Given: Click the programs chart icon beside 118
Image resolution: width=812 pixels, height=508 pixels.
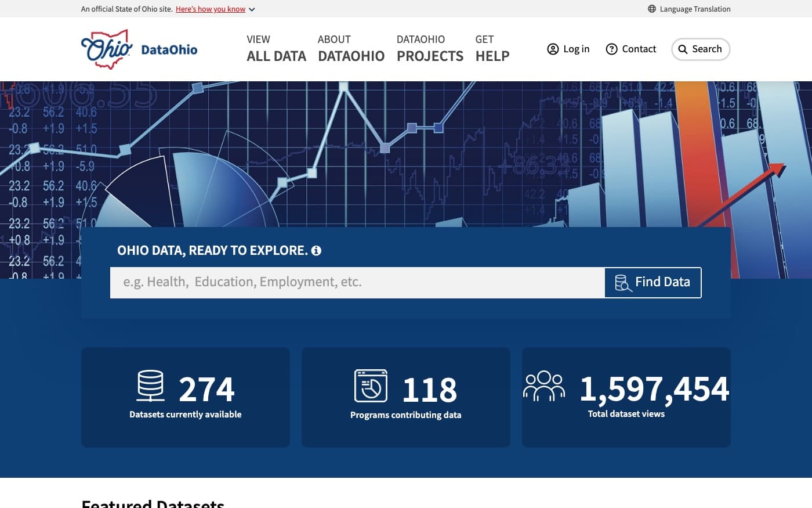Looking at the screenshot, I should [x=371, y=386].
